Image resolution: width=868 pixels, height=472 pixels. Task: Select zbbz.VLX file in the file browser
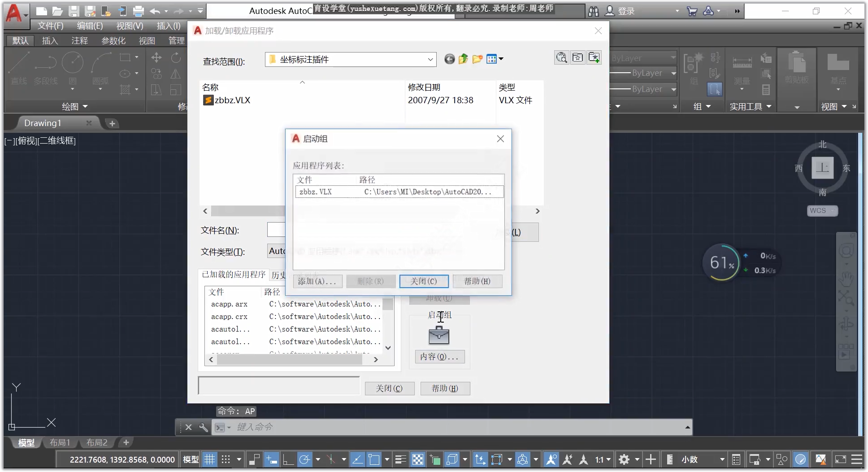(x=227, y=100)
